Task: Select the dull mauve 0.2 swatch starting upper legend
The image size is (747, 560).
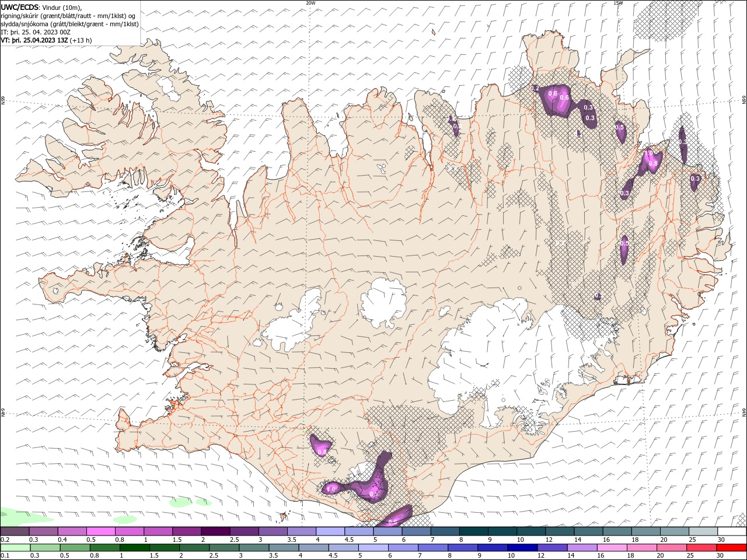Action: click(15, 531)
